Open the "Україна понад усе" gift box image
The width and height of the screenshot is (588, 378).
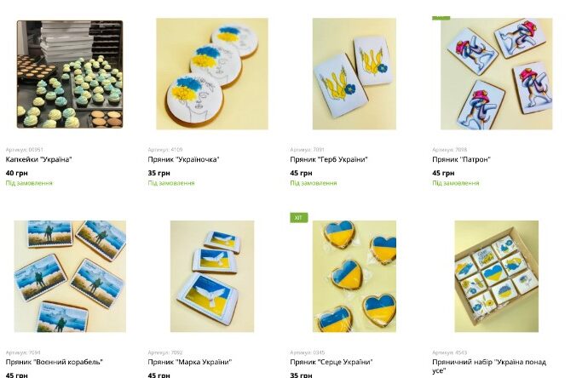pos(496,276)
